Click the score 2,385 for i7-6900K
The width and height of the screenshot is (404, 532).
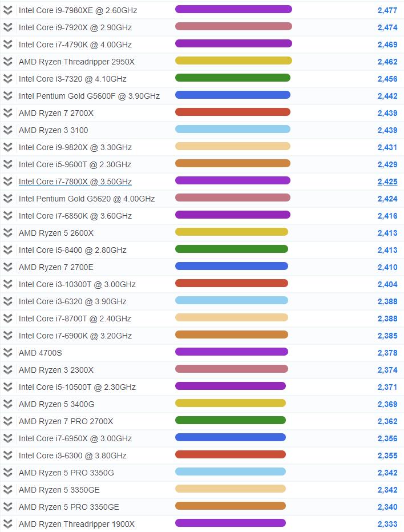387,336
